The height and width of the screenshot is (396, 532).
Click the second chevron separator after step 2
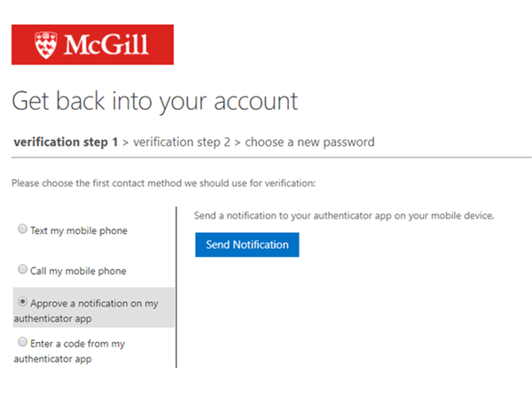click(x=238, y=143)
